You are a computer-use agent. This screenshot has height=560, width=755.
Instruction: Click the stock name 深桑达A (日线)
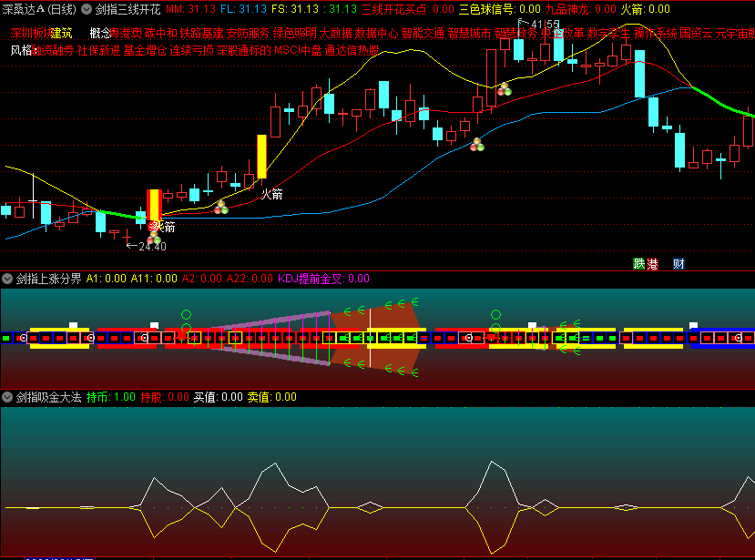pyautogui.click(x=39, y=9)
